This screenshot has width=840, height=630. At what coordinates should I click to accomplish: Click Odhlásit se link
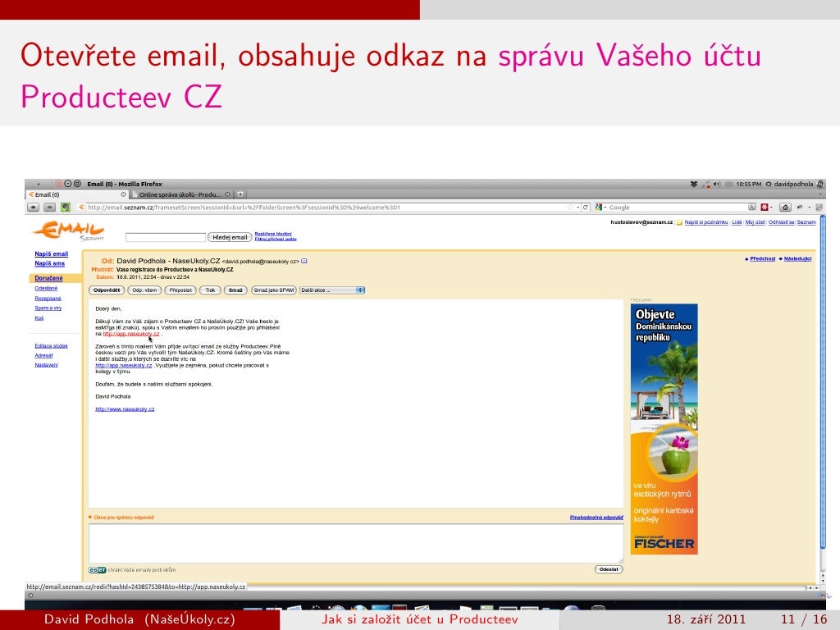(x=781, y=222)
